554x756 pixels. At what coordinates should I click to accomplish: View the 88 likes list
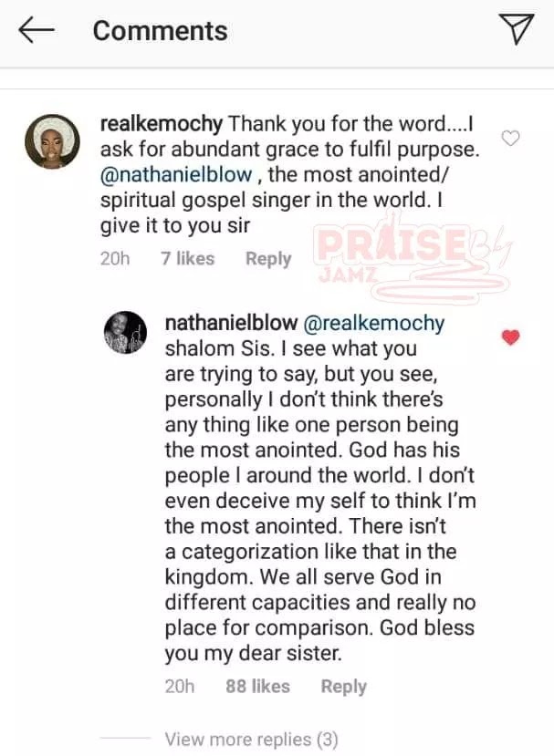257,687
